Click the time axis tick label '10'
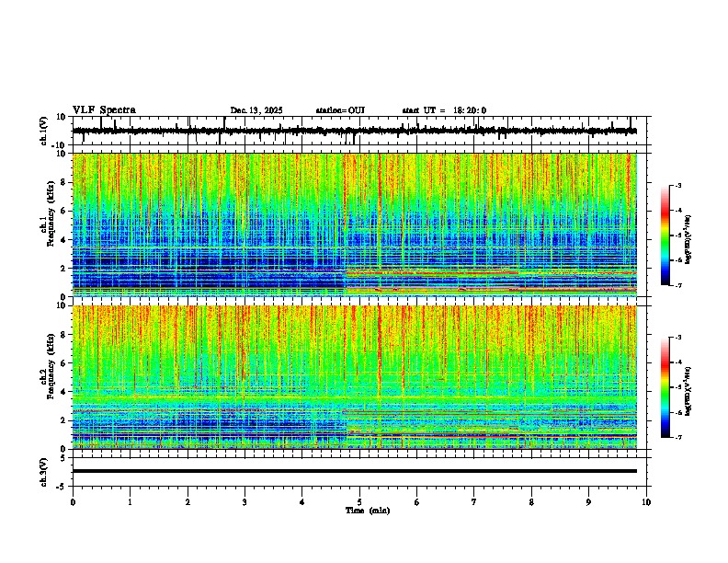Viewport: 728px width, 563px height. point(646,502)
